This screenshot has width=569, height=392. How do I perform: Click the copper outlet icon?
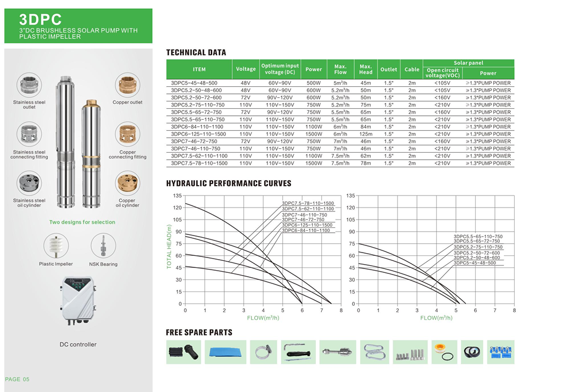pos(127,86)
